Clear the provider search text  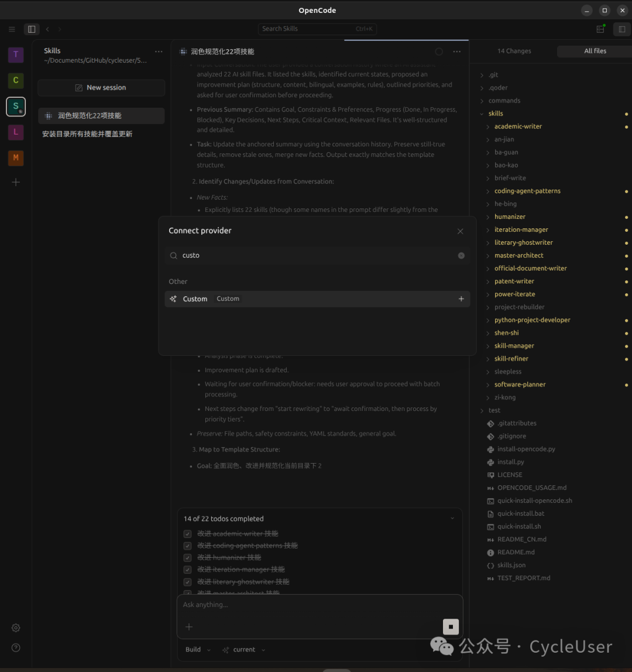[461, 255]
